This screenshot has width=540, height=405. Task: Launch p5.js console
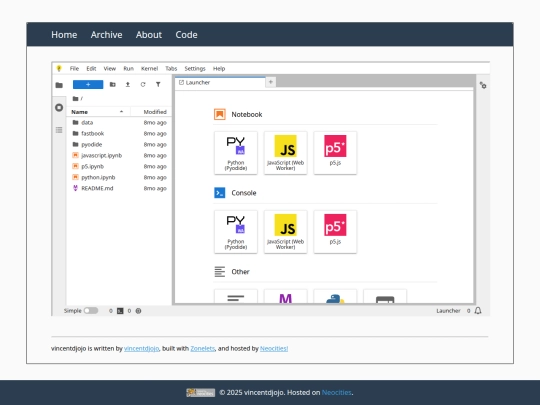pos(335,232)
